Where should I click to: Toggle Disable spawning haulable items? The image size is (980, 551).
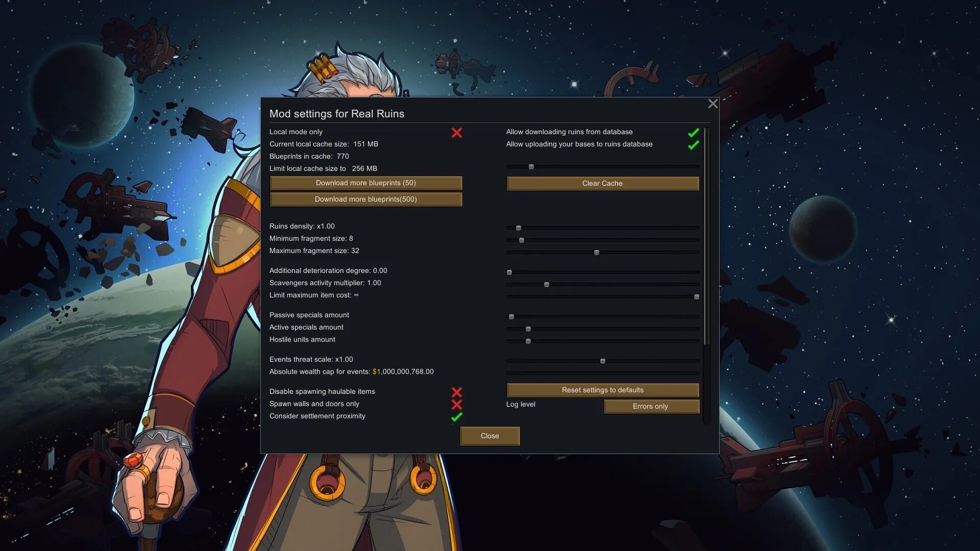coord(457,392)
